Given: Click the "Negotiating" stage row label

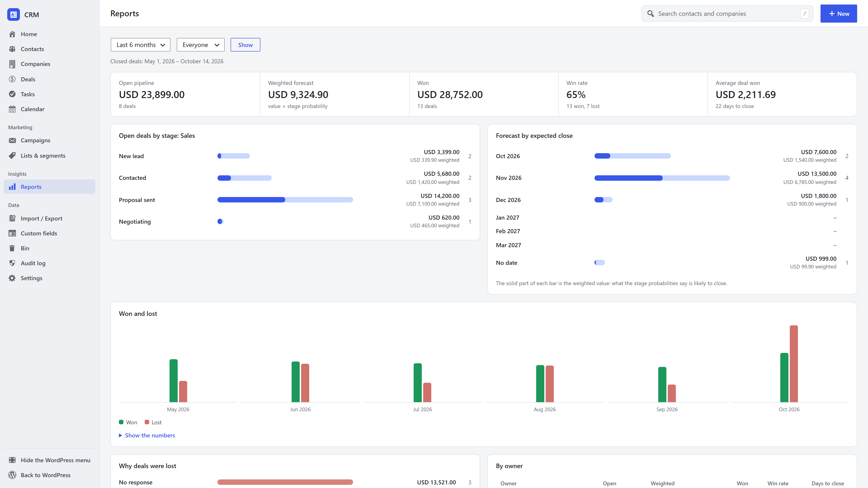Looking at the screenshot, I should [x=135, y=222].
